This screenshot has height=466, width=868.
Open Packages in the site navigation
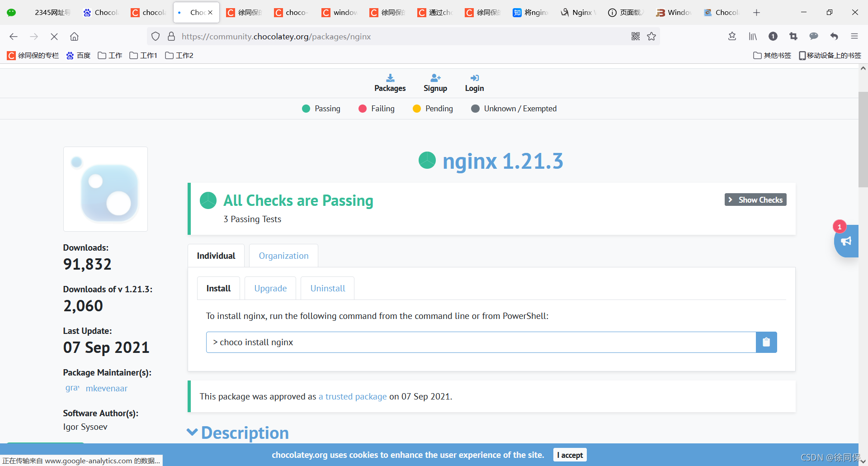[x=390, y=83]
